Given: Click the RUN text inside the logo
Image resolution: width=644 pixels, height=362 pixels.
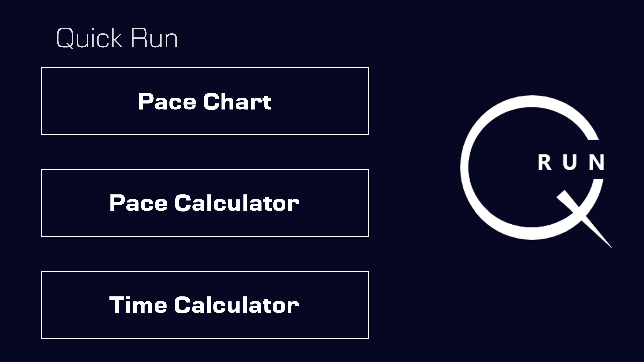Looking at the screenshot, I should (x=571, y=162).
